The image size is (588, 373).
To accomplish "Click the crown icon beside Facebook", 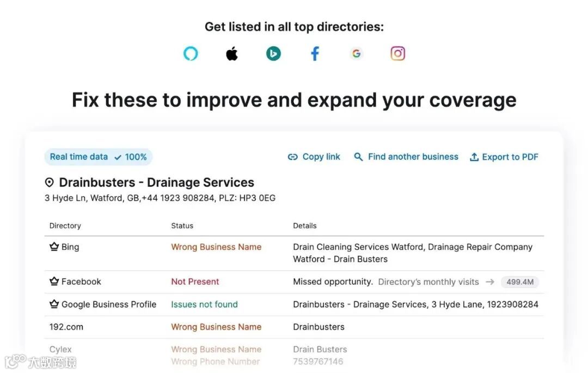I will [x=54, y=282].
